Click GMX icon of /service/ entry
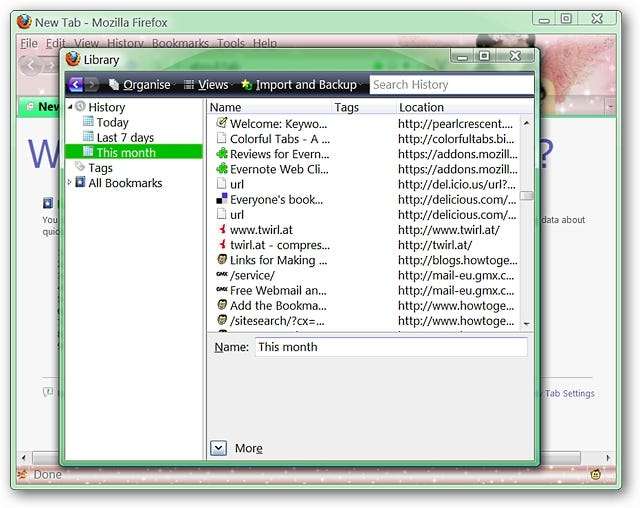640x508 pixels. 222,274
